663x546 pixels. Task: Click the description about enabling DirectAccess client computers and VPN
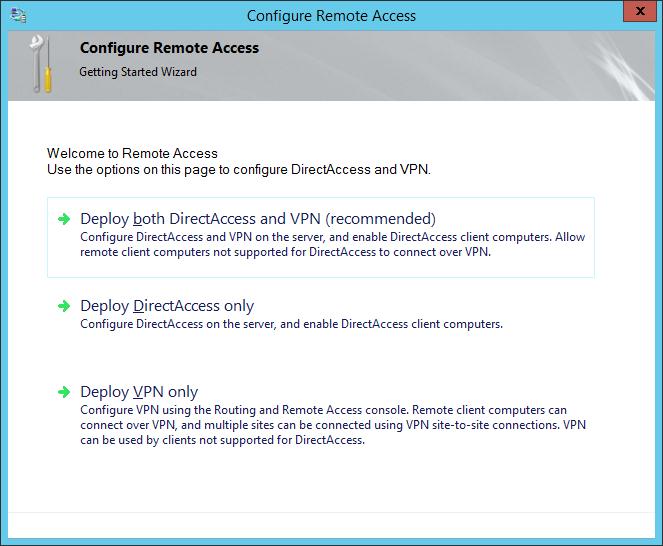(x=332, y=244)
